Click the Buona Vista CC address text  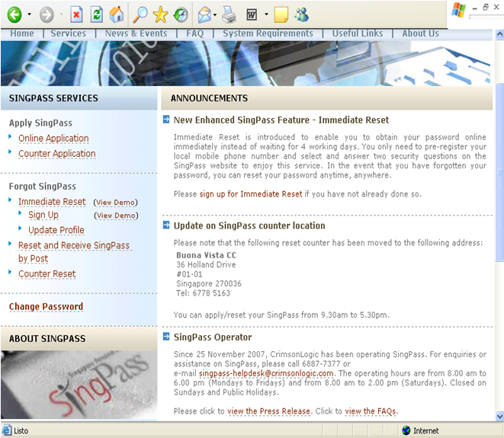click(x=206, y=255)
